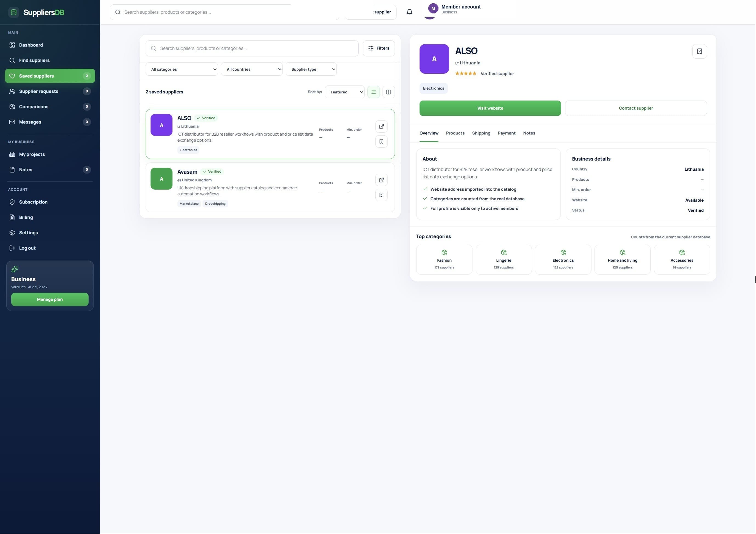Click the Member account name in header
The width and height of the screenshot is (756, 534).
pos(461,7)
